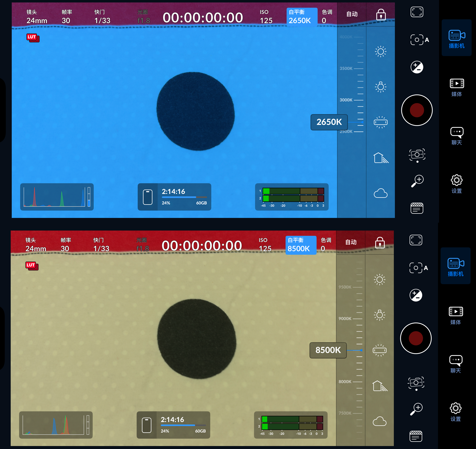Open the zoom magnifier tool, bottom screenshot
This screenshot has height=449, width=476.
coord(416,409)
